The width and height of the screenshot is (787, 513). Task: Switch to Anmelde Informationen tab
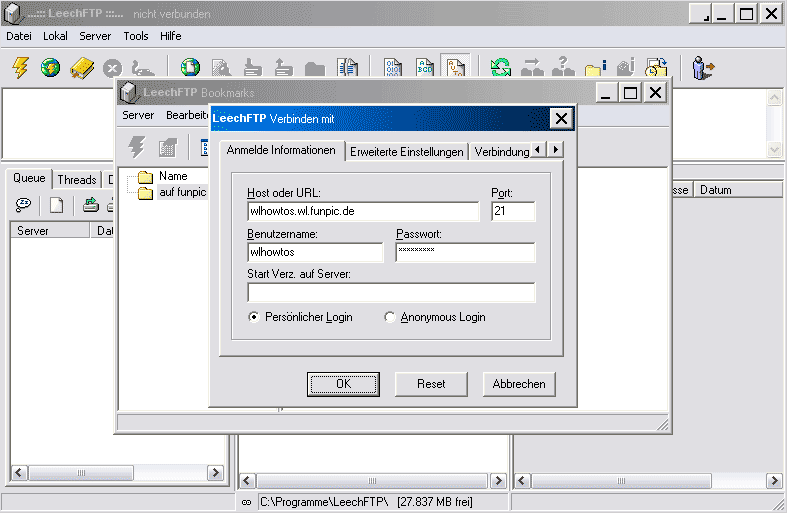[281, 150]
